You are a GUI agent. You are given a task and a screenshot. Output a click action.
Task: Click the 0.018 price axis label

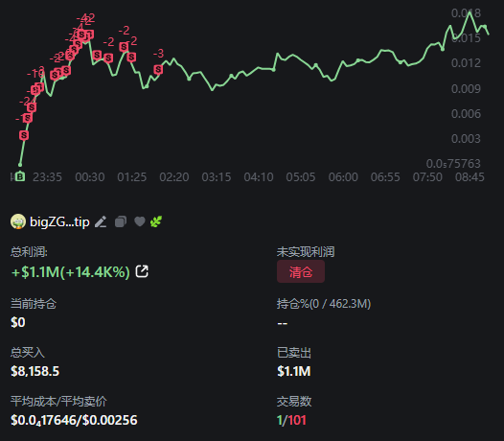tap(466, 13)
